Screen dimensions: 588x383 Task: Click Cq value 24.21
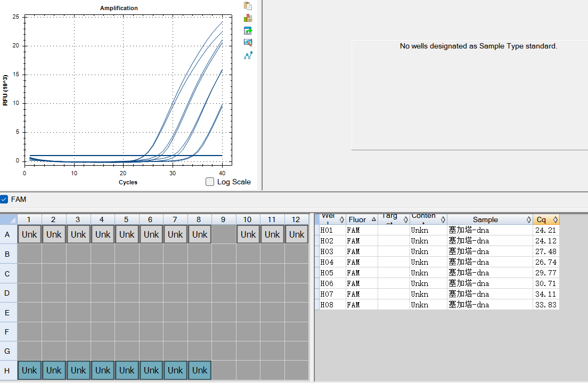545,230
